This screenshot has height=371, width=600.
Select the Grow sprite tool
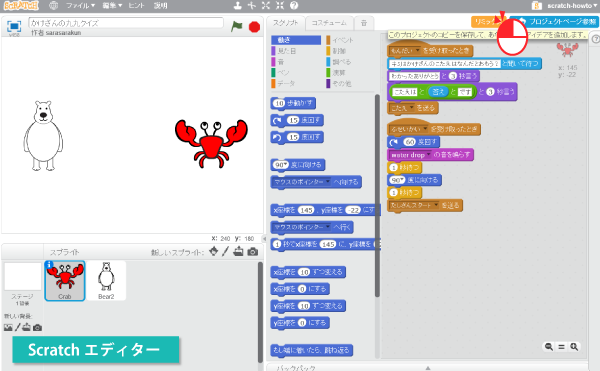266,5
